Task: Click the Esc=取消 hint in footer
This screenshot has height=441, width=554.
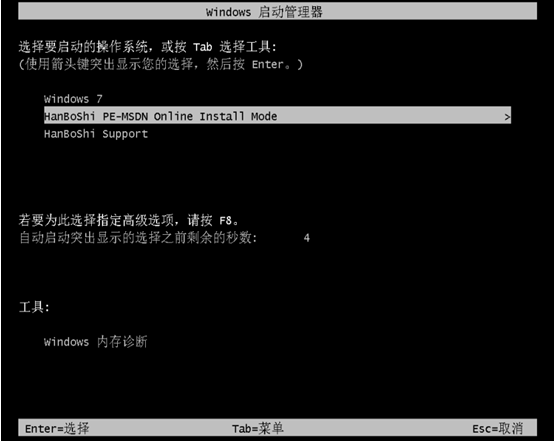Action: (x=497, y=428)
